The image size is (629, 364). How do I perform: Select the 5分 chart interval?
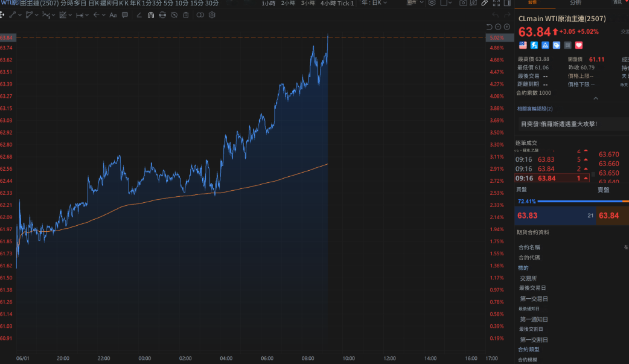pyautogui.click(x=168, y=3)
